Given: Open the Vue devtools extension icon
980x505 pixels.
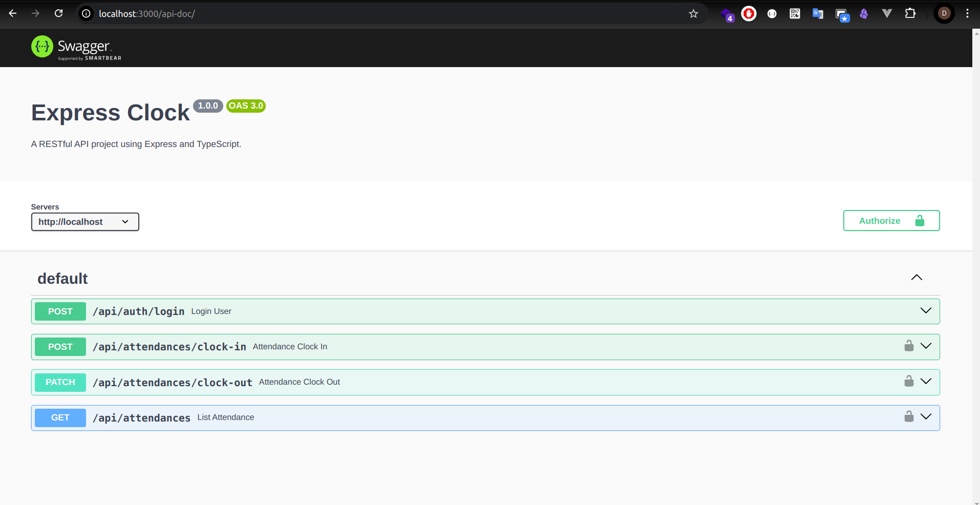Looking at the screenshot, I should [887, 13].
